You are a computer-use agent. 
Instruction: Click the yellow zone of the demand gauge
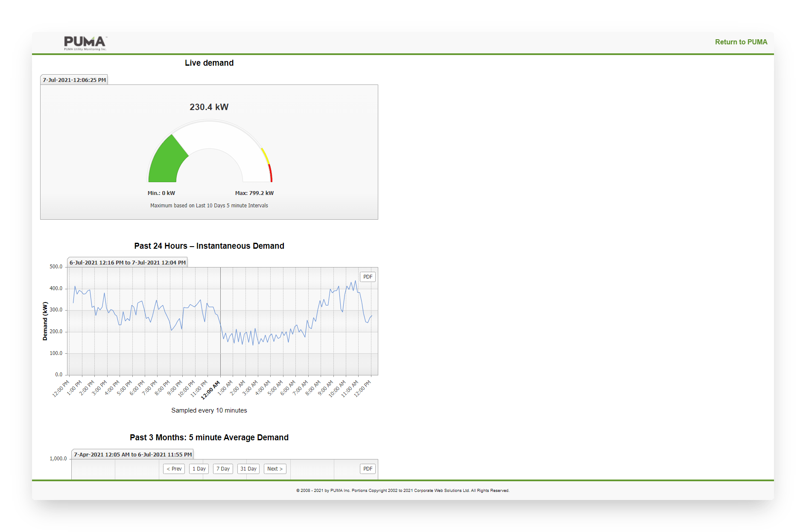(265, 156)
